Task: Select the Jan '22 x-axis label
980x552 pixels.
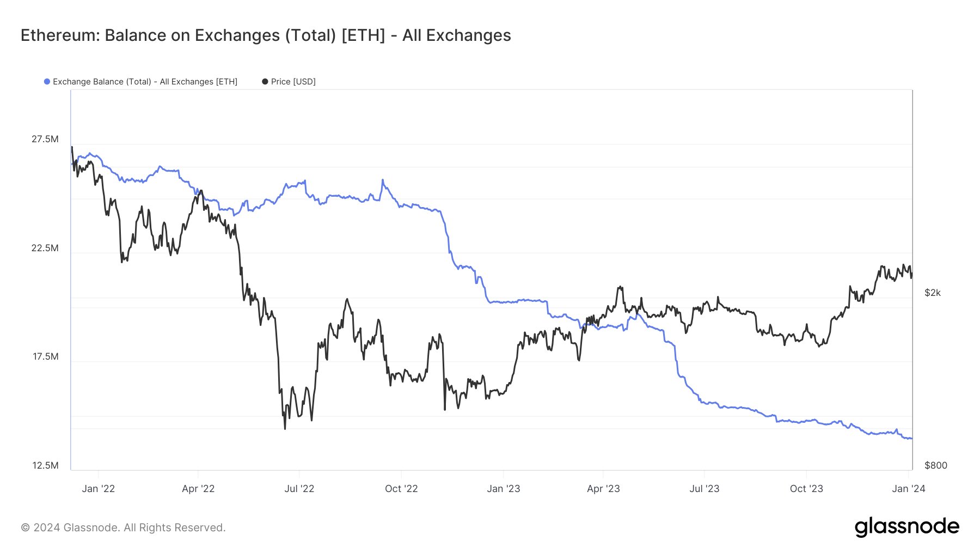Action: 99,489
